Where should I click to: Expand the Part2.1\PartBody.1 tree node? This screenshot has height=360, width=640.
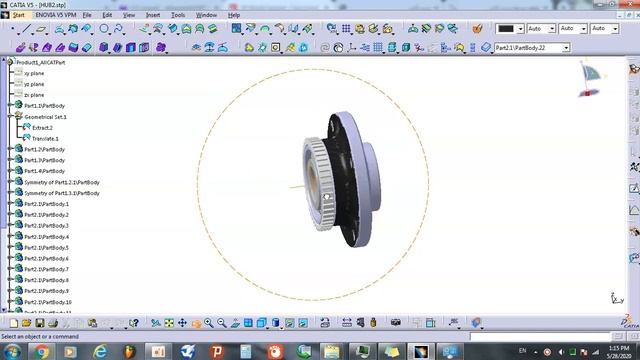[x=10, y=203]
